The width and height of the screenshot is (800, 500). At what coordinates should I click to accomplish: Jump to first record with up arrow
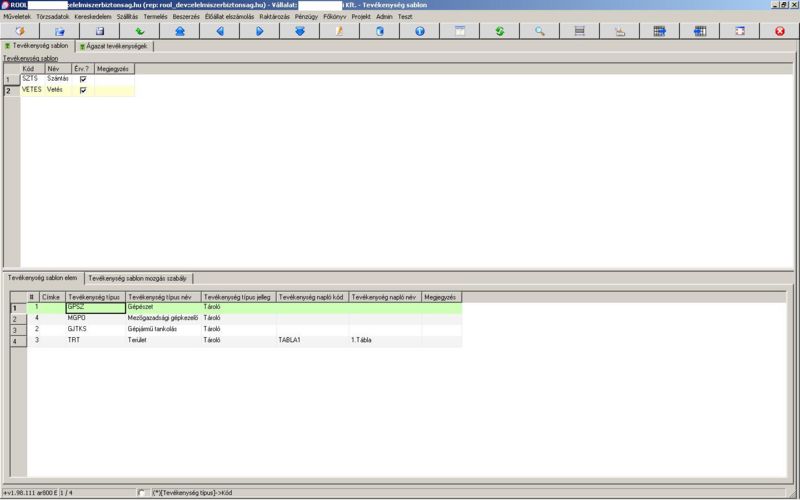[180, 32]
